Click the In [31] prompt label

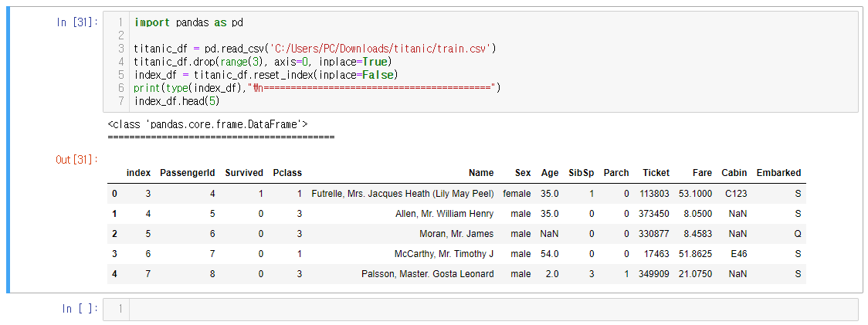click(77, 22)
